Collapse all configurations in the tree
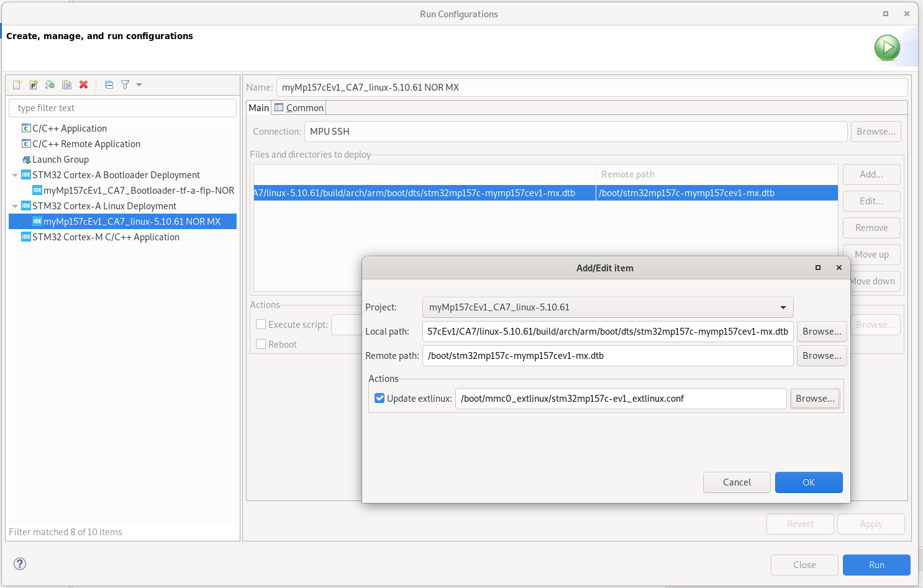Viewport: 923px width, 588px height. click(109, 84)
